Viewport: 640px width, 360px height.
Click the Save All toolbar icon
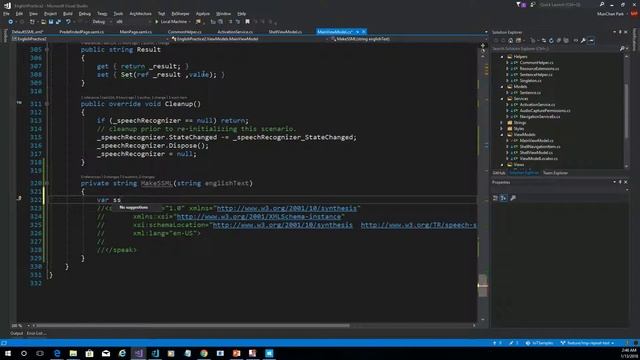tap(58, 22)
